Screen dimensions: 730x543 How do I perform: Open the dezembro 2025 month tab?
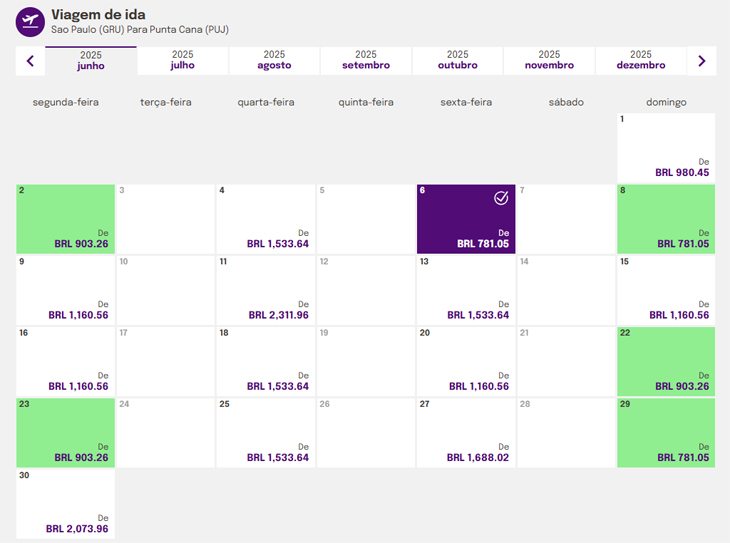pos(641,60)
